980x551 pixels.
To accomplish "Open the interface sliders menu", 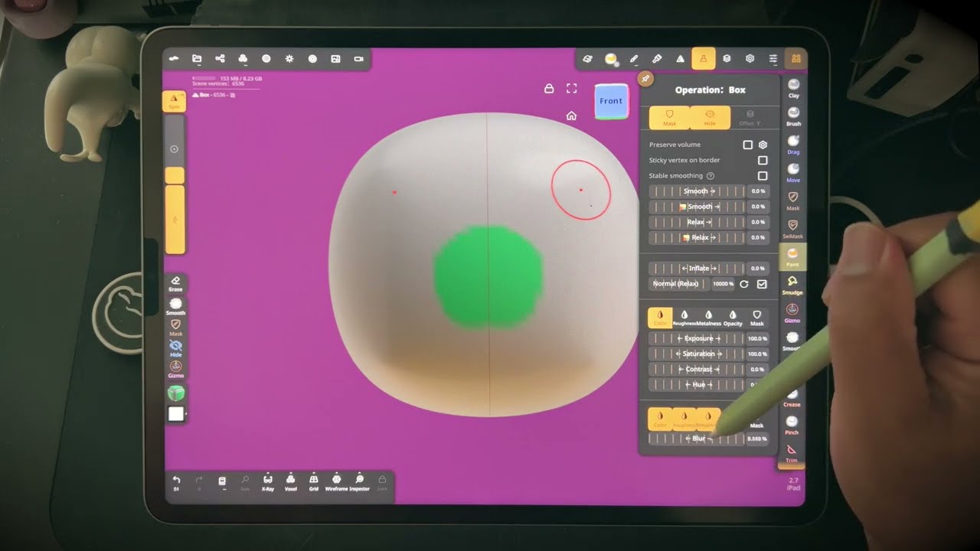I will (x=773, y=59).
